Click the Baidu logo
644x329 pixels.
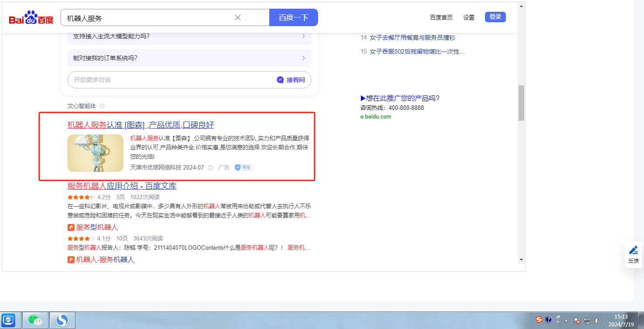(31, 17)
